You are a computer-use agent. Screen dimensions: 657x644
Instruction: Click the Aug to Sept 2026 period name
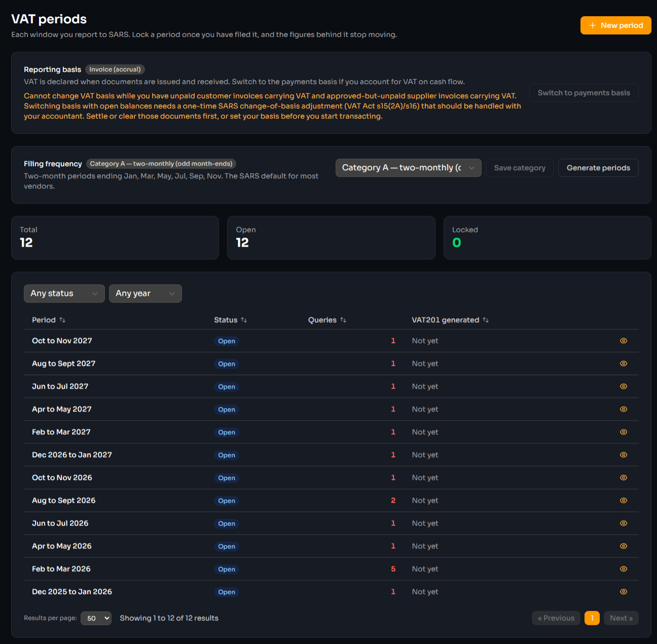[x=64, y=501]
